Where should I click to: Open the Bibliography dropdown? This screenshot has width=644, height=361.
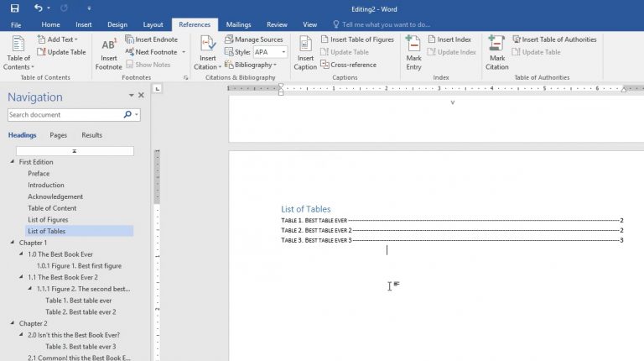tap(250, 65)
